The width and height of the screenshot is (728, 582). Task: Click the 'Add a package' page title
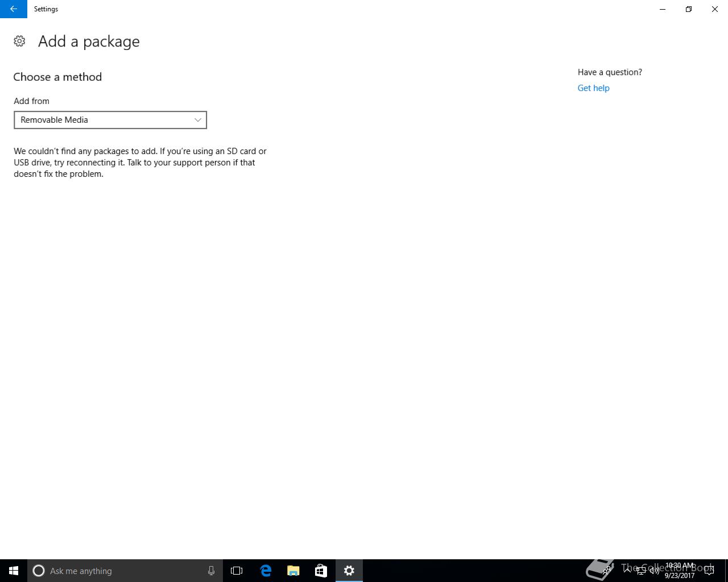tap(89, 41)
